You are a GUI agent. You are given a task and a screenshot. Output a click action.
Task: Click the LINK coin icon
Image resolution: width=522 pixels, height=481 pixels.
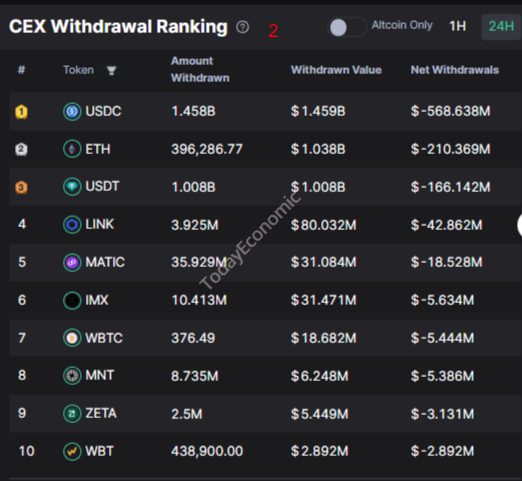[x=72, y=225]
